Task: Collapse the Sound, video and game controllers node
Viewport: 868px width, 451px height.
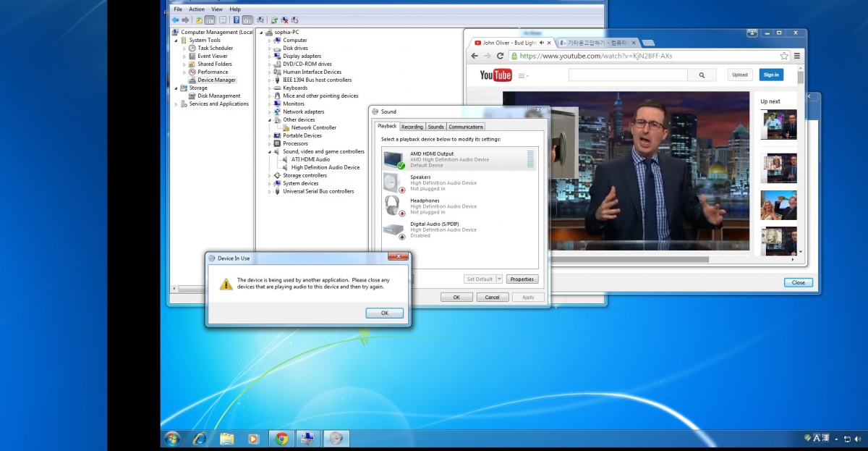Action: pyautogui.click(x=270, y=152)
